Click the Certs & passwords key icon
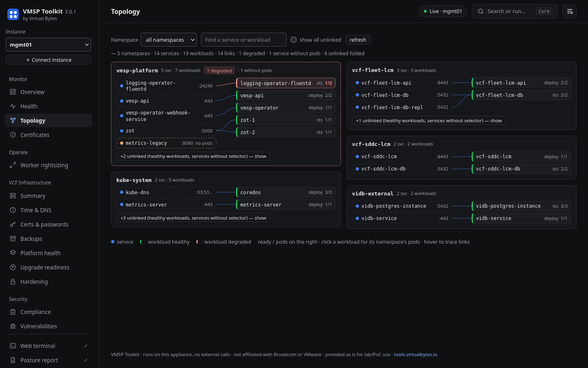The image size is (588, 368). (x=13, y=224)
